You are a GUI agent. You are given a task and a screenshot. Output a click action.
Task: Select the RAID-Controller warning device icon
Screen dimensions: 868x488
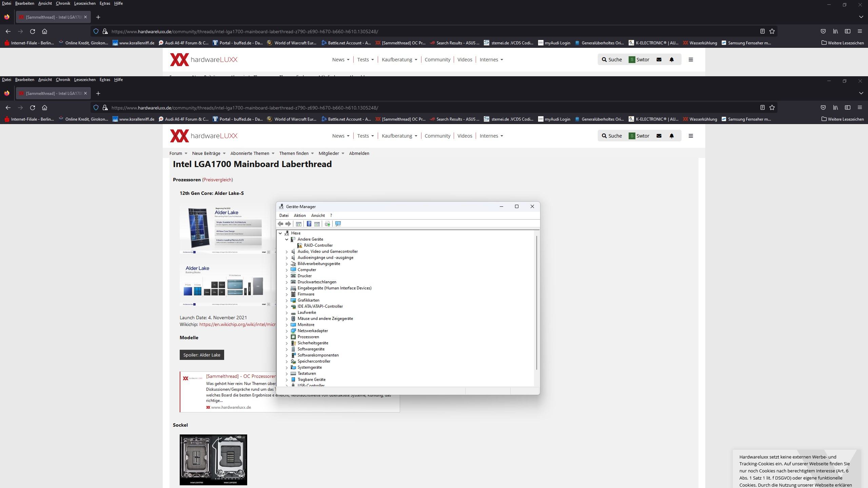(x=300, y=245)
